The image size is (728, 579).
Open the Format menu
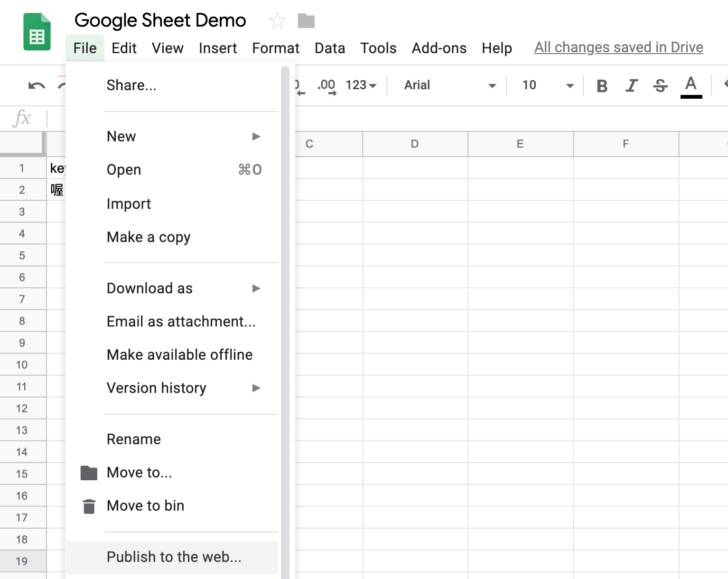[276, 48]
